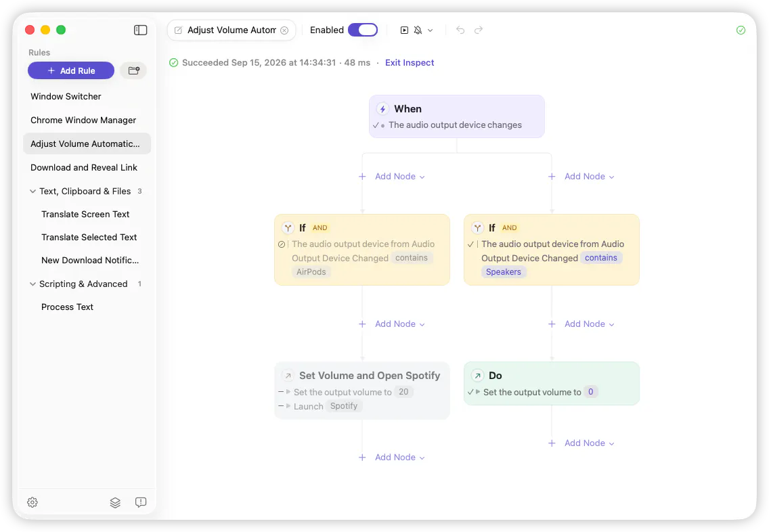Viewport: 769px width, 532px height.
Task: Open the layers stack icon in sidebar
Action: click(x=115, y=503)
